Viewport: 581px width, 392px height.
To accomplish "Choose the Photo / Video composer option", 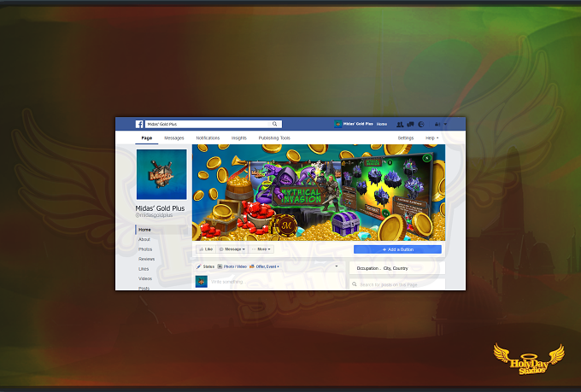I will pyautogui.click(x=232, y=266).
